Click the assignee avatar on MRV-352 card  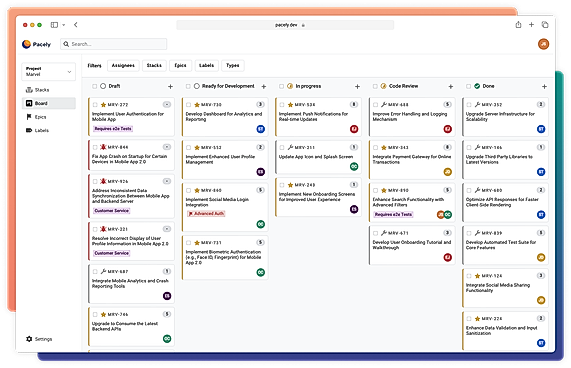point(541,129)
